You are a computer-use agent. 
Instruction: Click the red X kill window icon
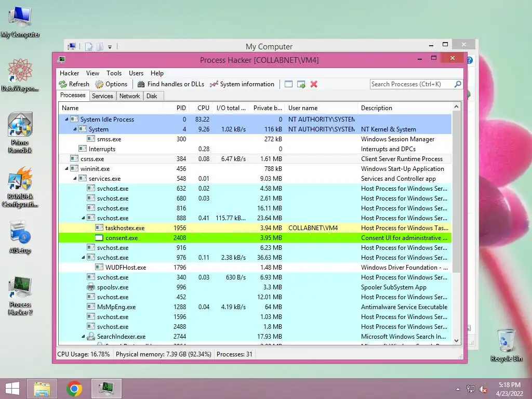click(x=314, y=84)
